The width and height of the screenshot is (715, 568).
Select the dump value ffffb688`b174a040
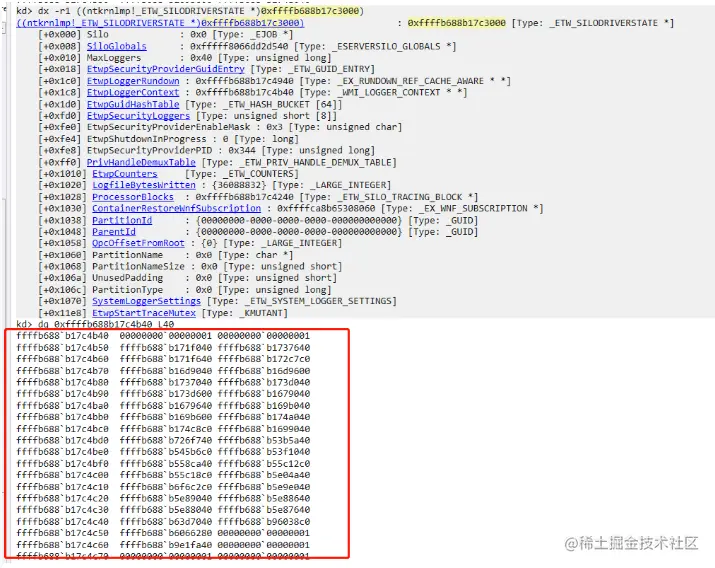pos(264,417)
